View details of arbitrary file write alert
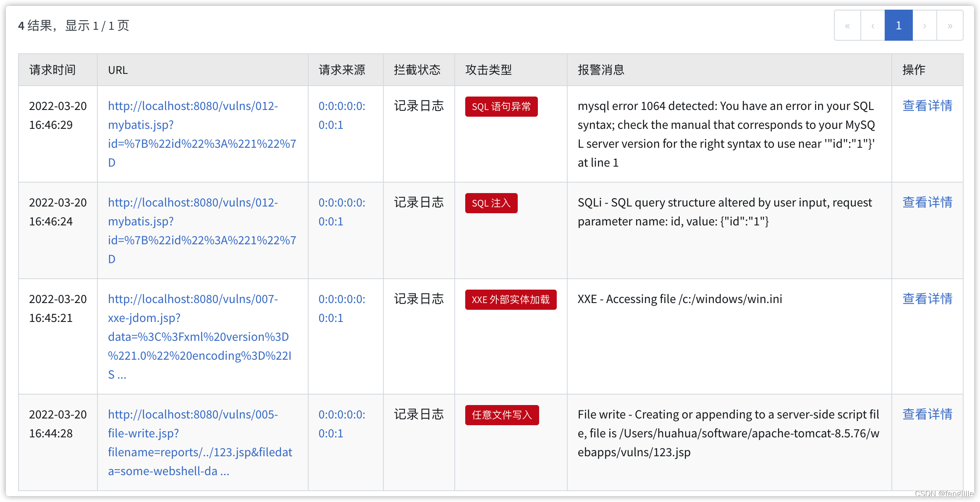The height and width of the screenshot is (502, 980). pos(927,414)
